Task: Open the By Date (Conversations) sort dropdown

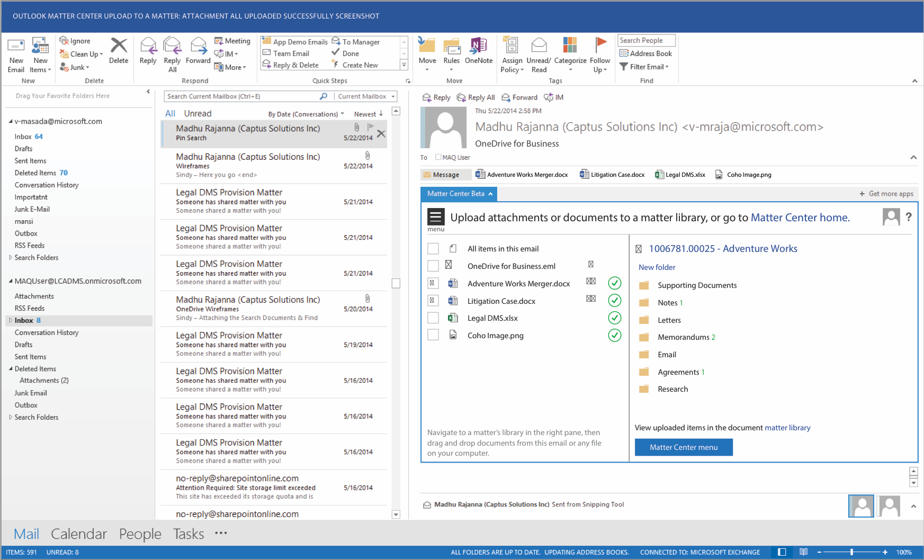Action: click(x=306, y=114)
